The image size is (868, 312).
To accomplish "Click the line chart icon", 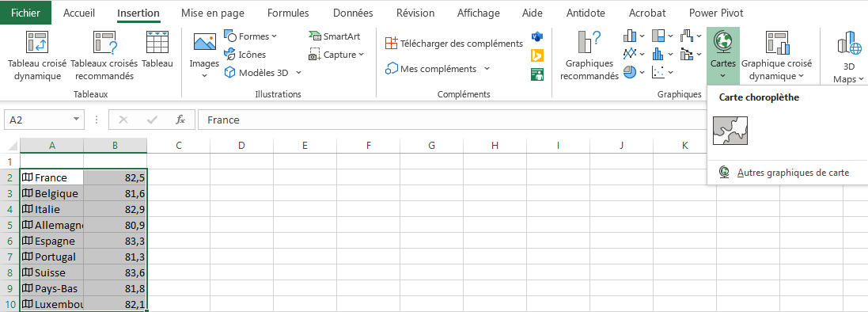I will click(x=630, y=54).
